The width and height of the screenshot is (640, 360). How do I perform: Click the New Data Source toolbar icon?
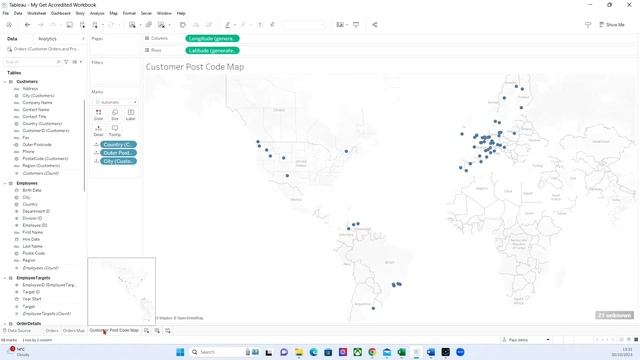[82, 25]
